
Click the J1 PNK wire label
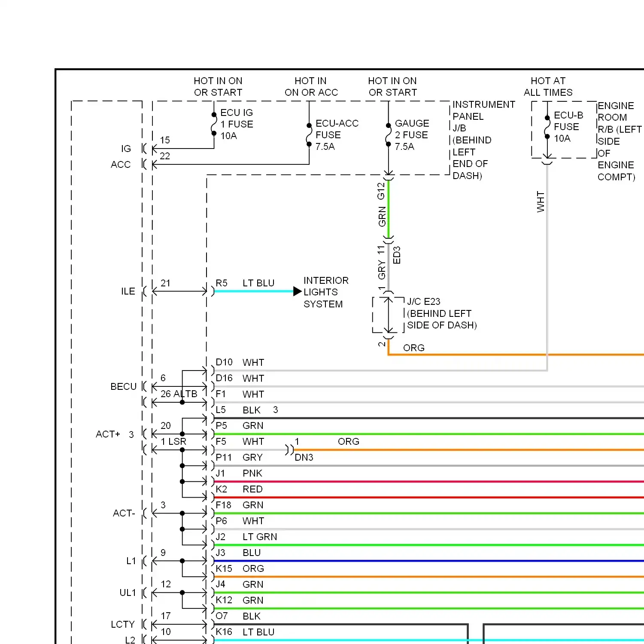point(239,473)
